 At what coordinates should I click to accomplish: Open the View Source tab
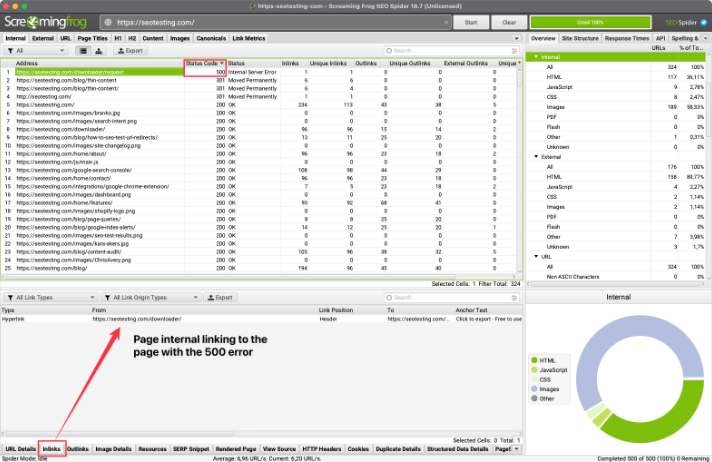coord(279,449)
